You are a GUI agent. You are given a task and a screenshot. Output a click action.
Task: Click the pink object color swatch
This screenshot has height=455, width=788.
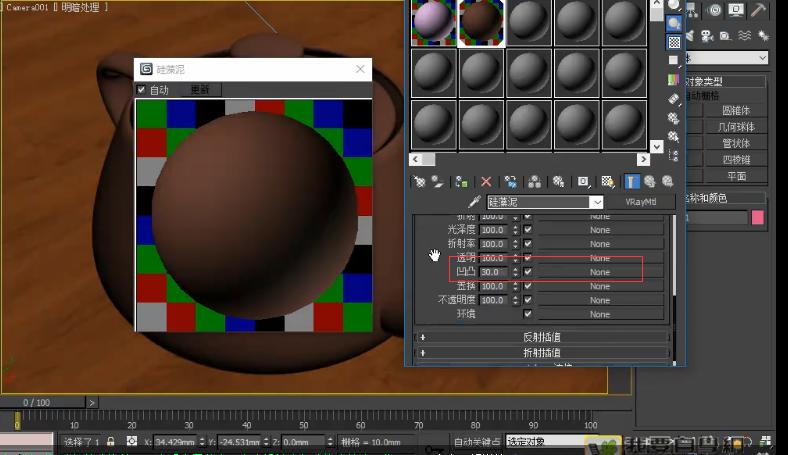pos(757,217)
